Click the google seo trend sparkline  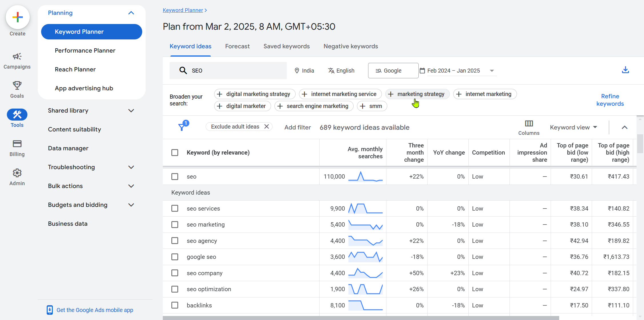click(365, 257)
